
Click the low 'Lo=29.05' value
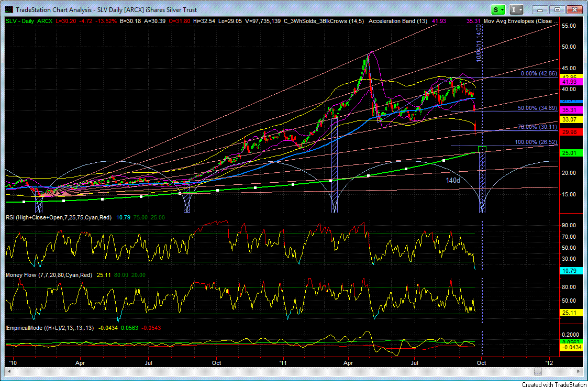(x=229, y=21)
